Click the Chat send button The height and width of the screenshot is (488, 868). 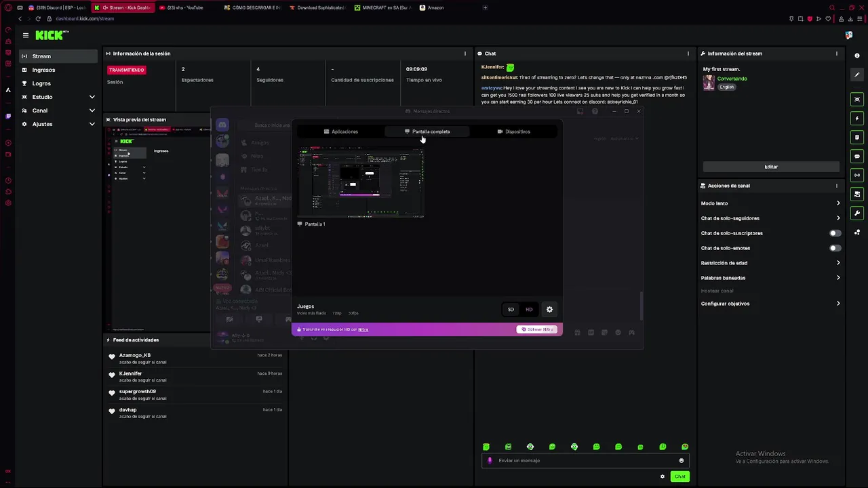(679, 476)
